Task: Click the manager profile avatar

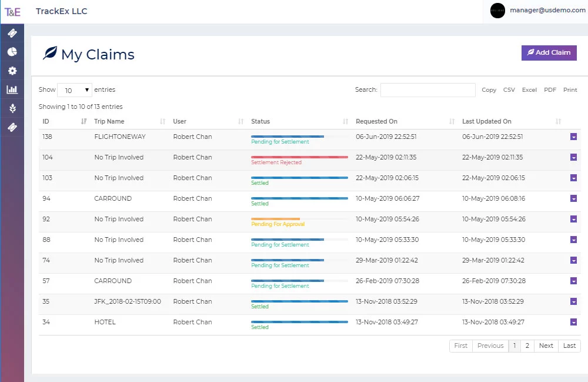Action: tap(497, 11)
